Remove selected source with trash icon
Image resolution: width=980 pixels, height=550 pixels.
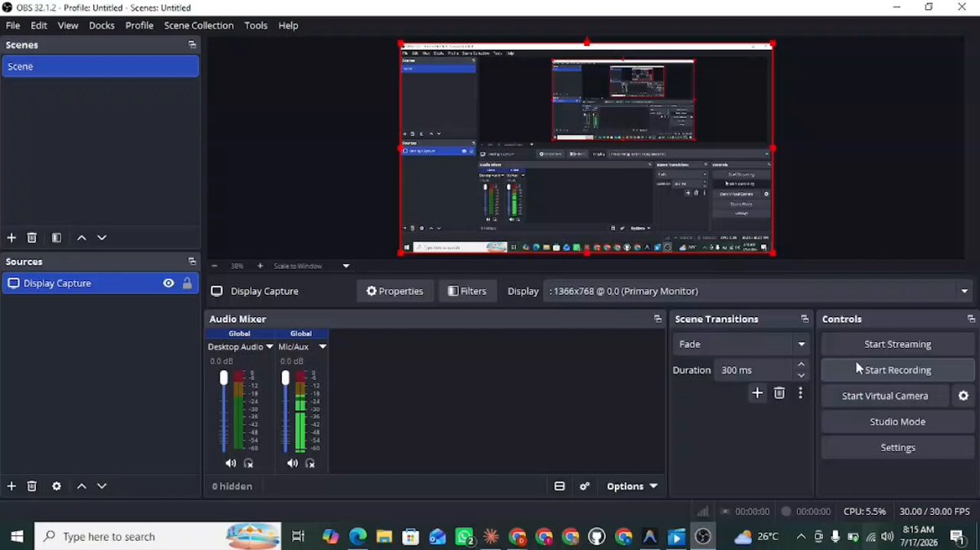pos(32,486)
